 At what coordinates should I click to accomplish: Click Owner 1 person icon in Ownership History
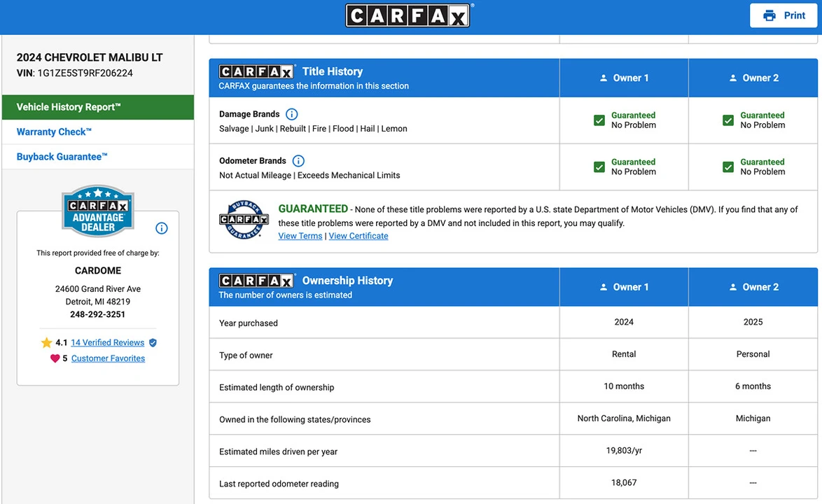(604, 286)
